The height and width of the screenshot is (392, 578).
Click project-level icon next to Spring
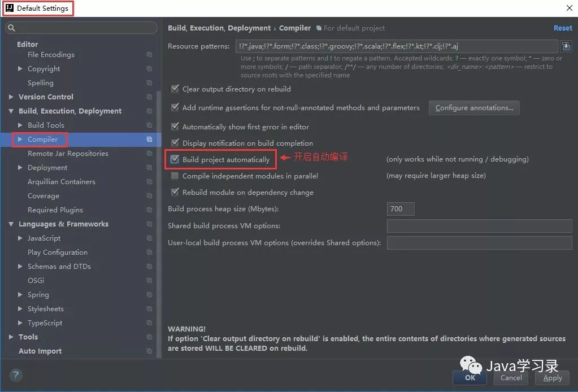tap(149, 295)
